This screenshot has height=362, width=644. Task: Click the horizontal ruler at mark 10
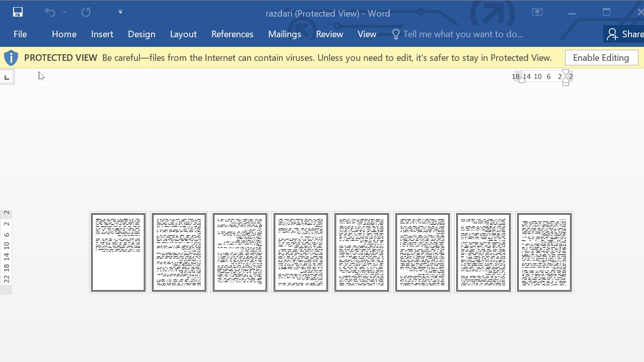coord(538,76)
